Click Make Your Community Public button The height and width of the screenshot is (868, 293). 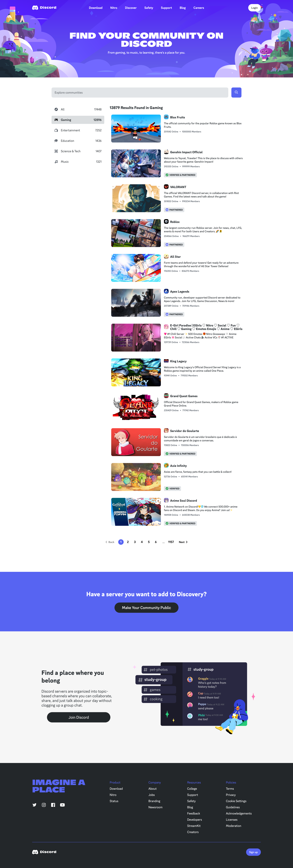pos(146,607)
